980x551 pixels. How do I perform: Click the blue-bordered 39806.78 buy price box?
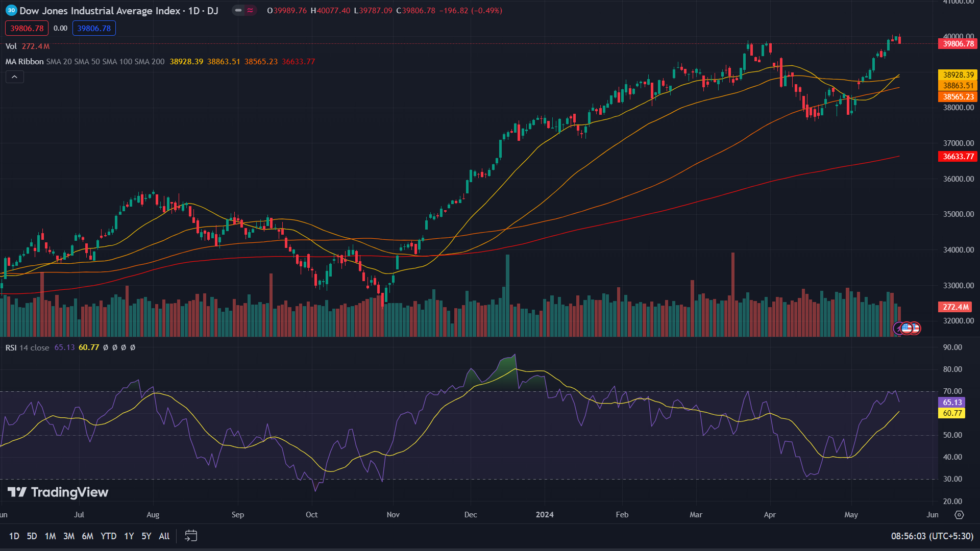(94, 29)
